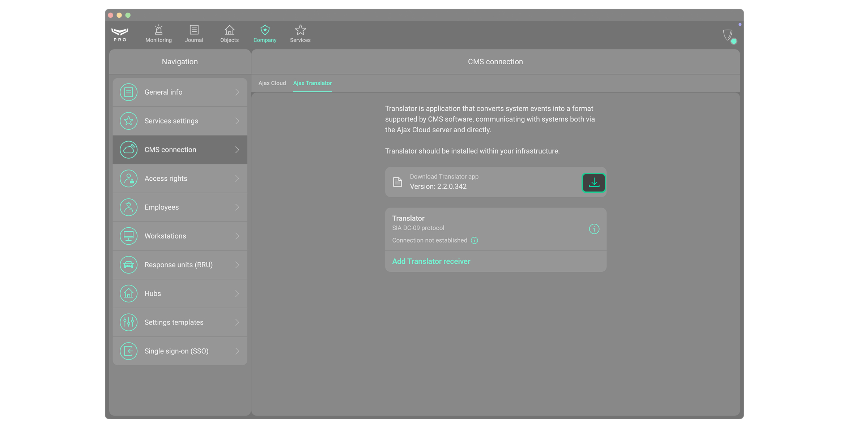Open Settings templates menu item

tap(180, 322)
